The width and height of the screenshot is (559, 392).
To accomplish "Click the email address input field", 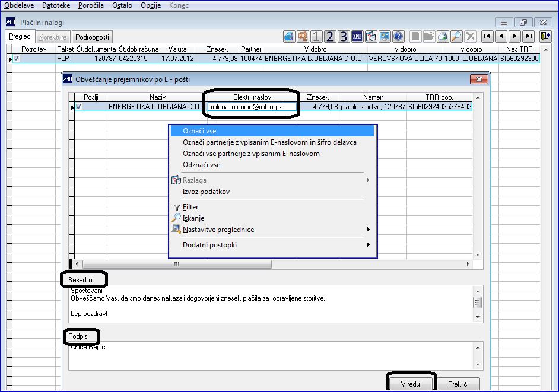I will click(252, 107).
